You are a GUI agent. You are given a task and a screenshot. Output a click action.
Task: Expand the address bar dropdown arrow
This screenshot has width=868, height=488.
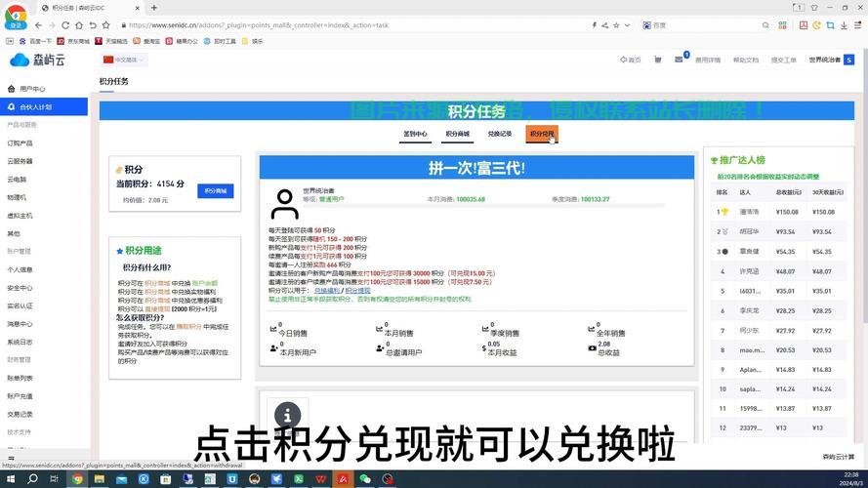tap(627, 25)
